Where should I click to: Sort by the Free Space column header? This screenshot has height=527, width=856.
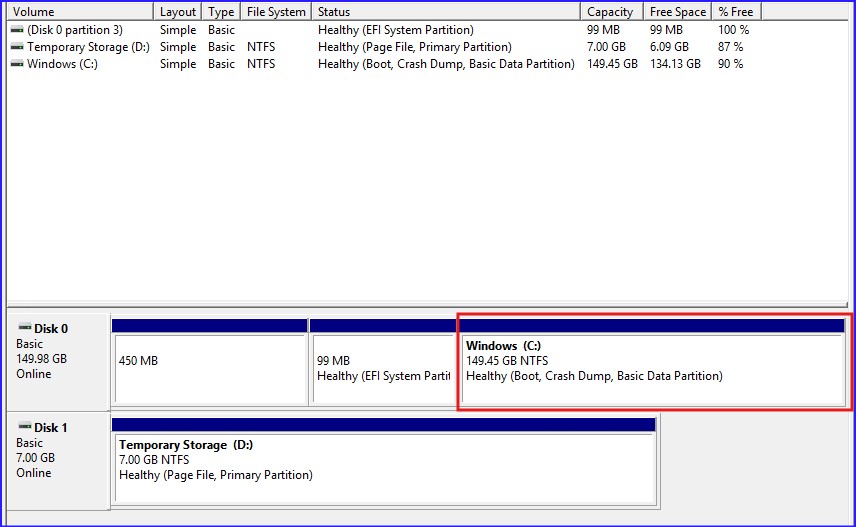(678, 11)
